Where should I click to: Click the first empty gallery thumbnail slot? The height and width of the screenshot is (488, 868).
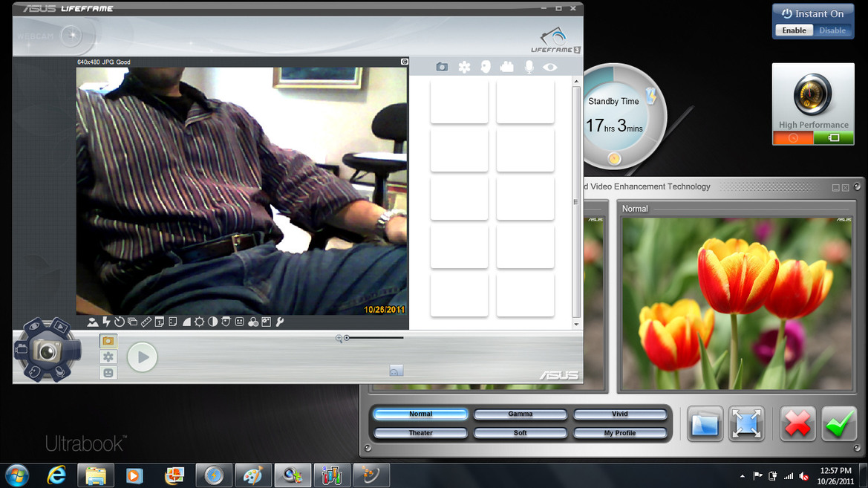coord(460,101)
